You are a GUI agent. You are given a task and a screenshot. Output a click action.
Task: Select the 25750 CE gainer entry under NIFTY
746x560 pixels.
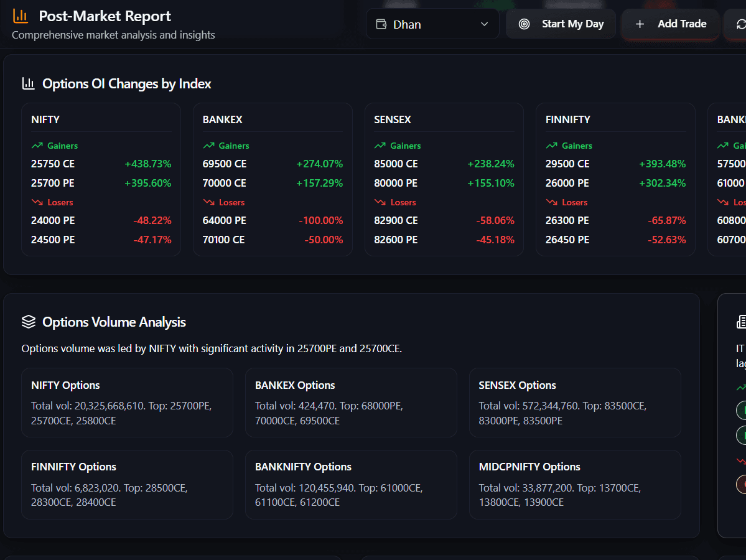tap(101, 163)
